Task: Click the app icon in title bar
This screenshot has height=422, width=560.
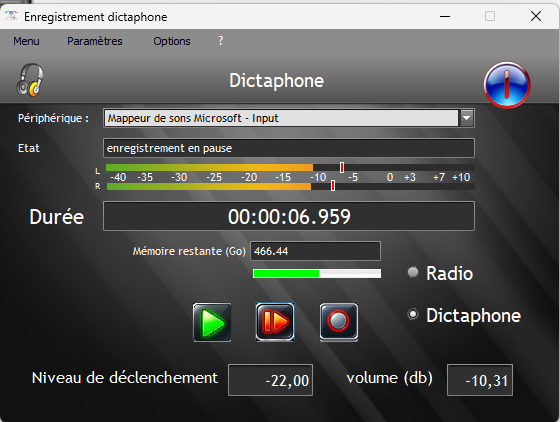Action: point(11,16)
